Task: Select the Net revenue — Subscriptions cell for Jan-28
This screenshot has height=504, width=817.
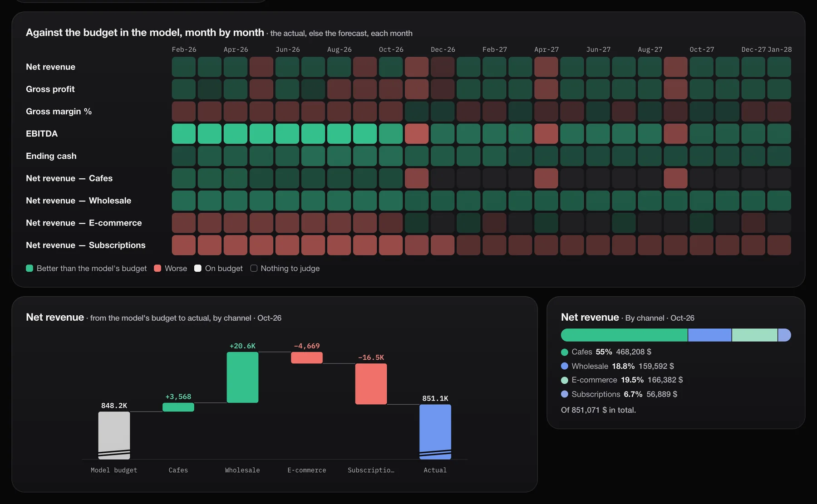Action: tap(779, 245)
